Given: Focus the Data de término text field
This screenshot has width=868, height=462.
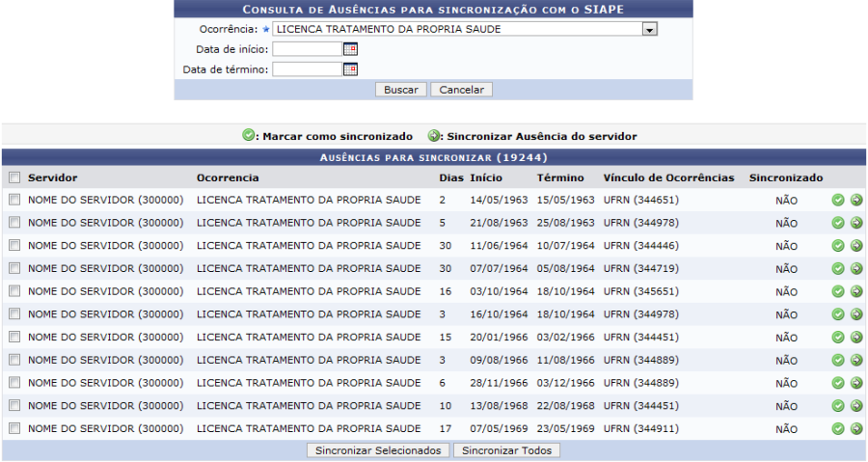Looking at the screenshot, I should [308, 69].
